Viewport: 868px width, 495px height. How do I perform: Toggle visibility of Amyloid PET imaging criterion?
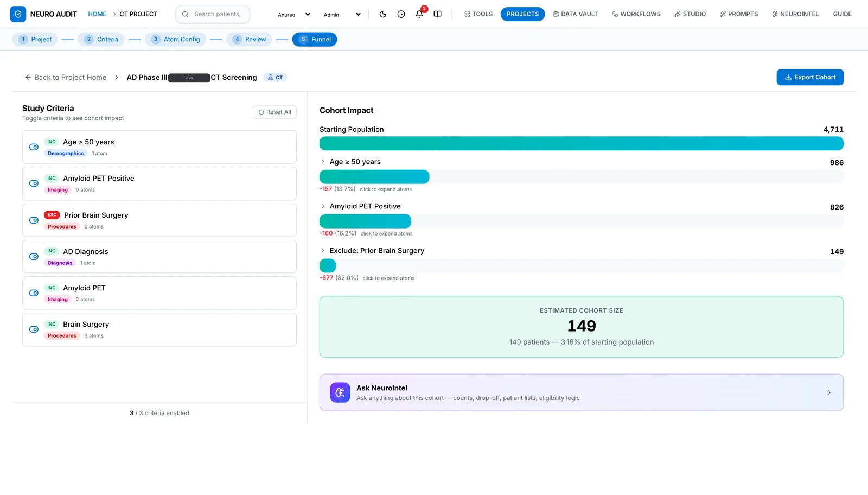(34, 293)
